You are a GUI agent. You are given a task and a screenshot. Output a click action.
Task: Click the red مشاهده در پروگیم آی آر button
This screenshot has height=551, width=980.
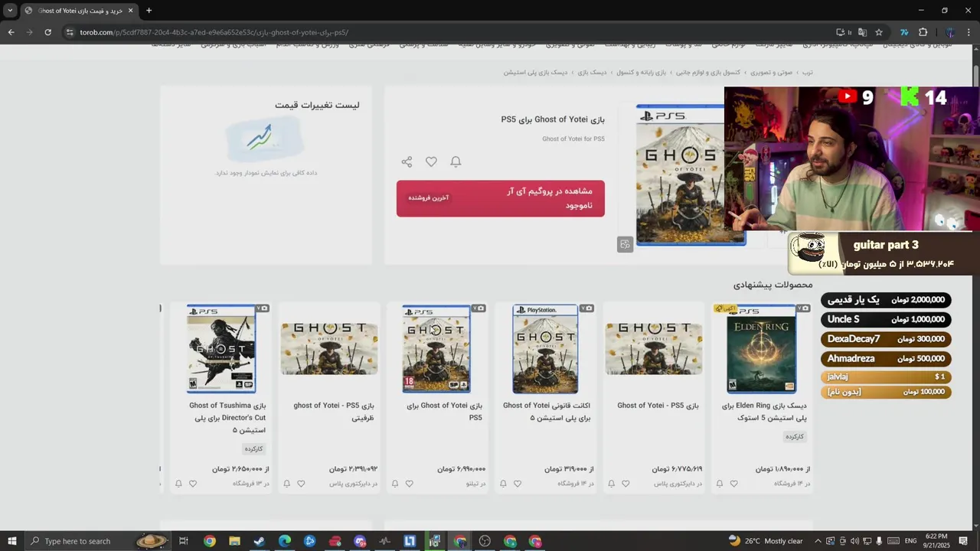[500, 198]
